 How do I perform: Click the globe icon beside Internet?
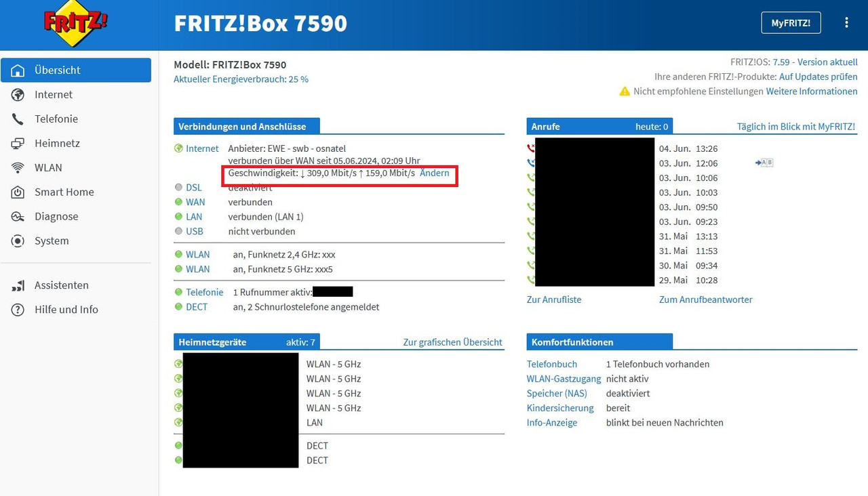18,95
